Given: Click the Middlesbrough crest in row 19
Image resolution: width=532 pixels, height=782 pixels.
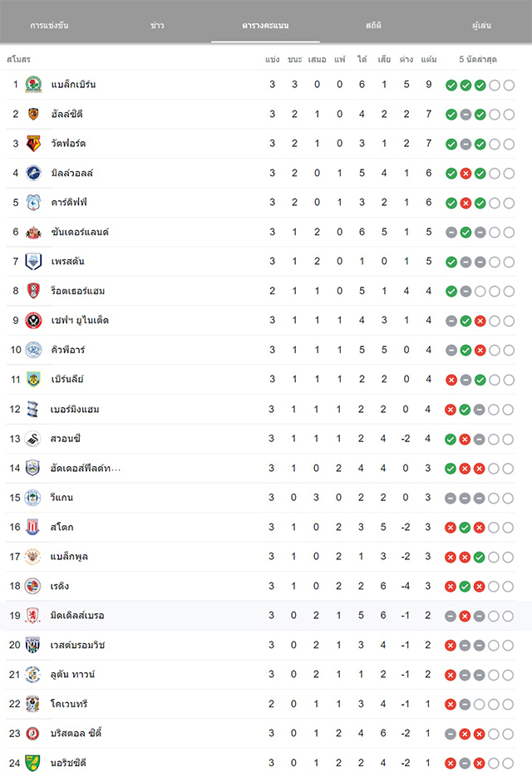Looking at the screenshot, I should (x=33, y=616).
